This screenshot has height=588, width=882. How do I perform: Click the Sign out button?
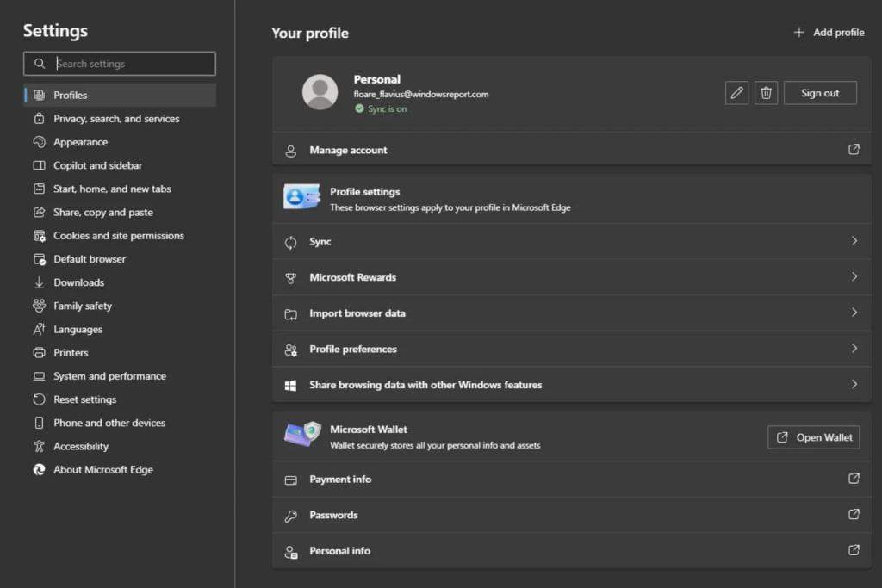820,93
